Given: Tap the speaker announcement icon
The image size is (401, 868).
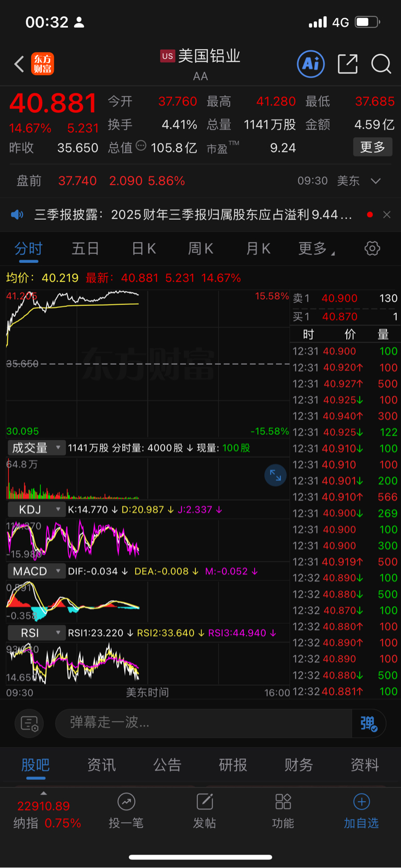Looking at the screenshot, I should [17, 215].
